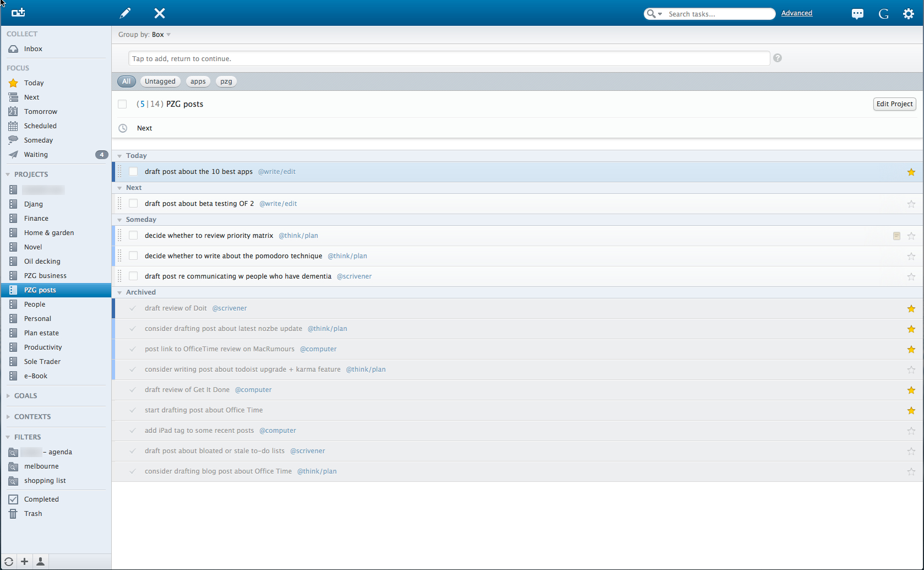Click the plus icon in bottom bar
The image size is (924, 570).
[x=25, y=562]
